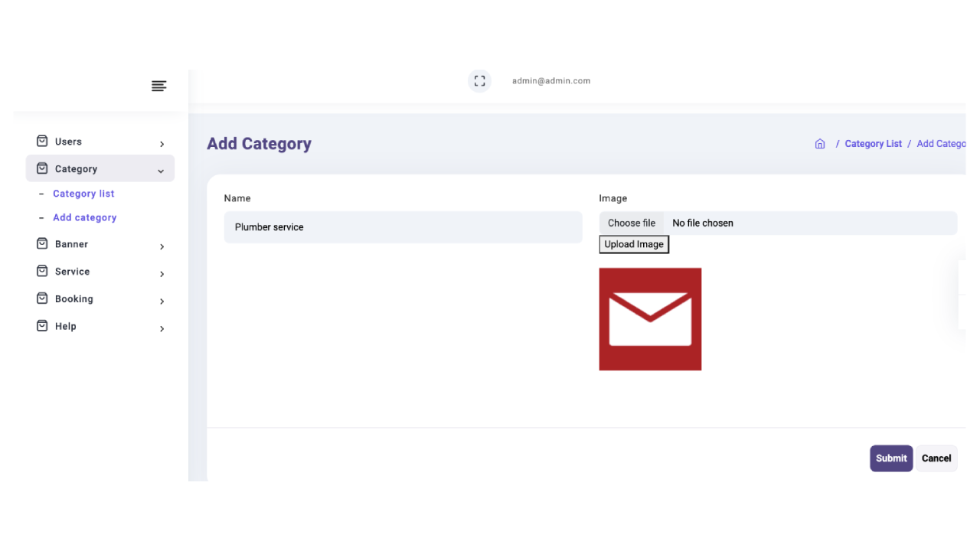The height and width of the screenshot is (551, 980).
Task: Click the fullscreen icon in header
Action: point(479,81)
